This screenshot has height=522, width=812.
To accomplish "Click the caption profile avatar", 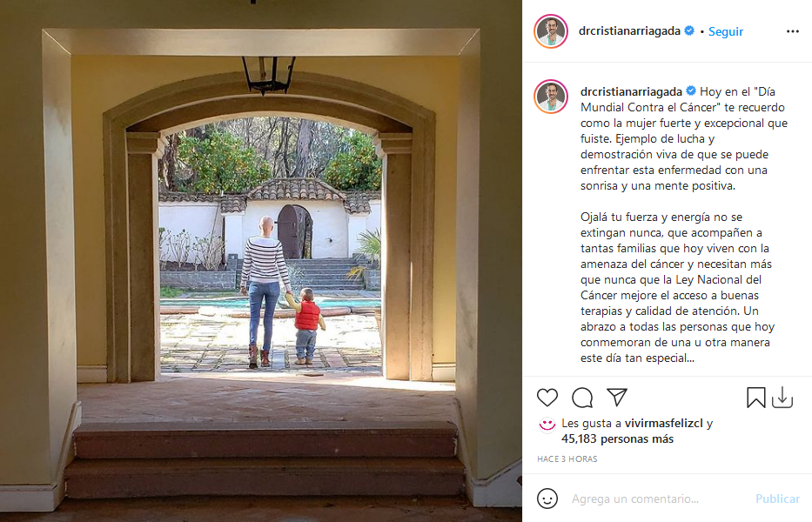I will click(551, 97).
